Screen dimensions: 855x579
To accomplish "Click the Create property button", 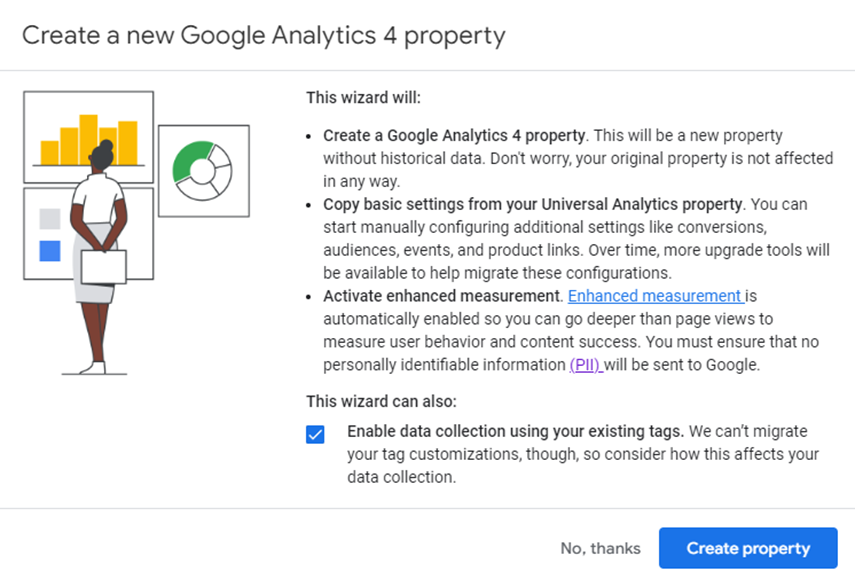I will coord(748,548).
